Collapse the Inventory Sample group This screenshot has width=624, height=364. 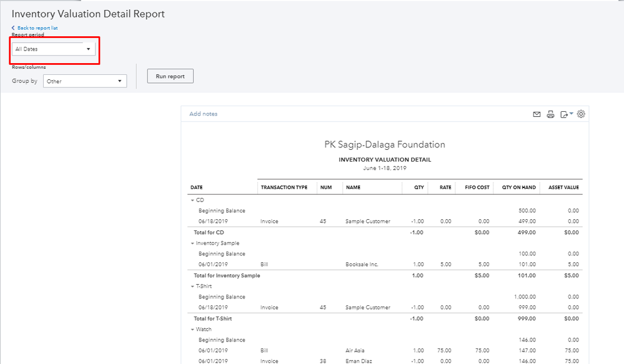tap(192, 243)
